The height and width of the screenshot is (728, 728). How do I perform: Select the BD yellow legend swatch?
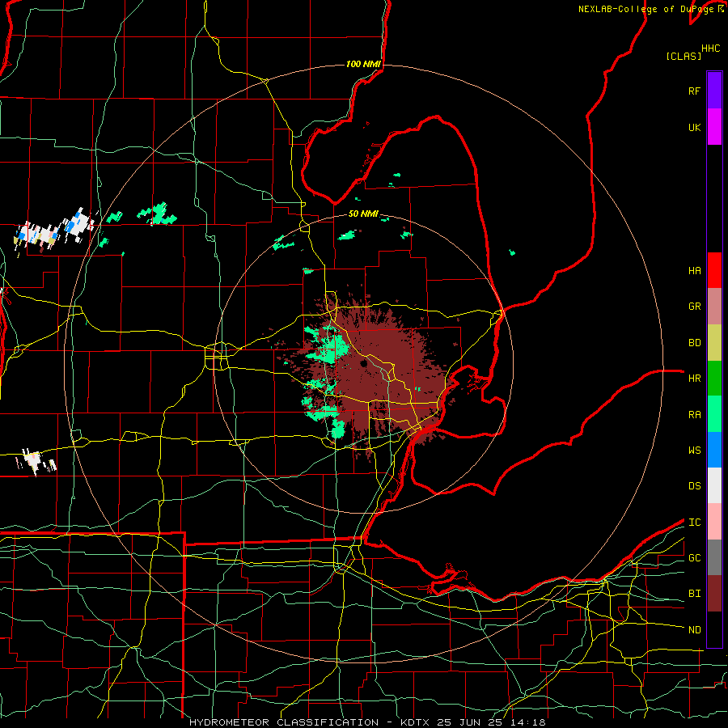(x=714, y=342)
